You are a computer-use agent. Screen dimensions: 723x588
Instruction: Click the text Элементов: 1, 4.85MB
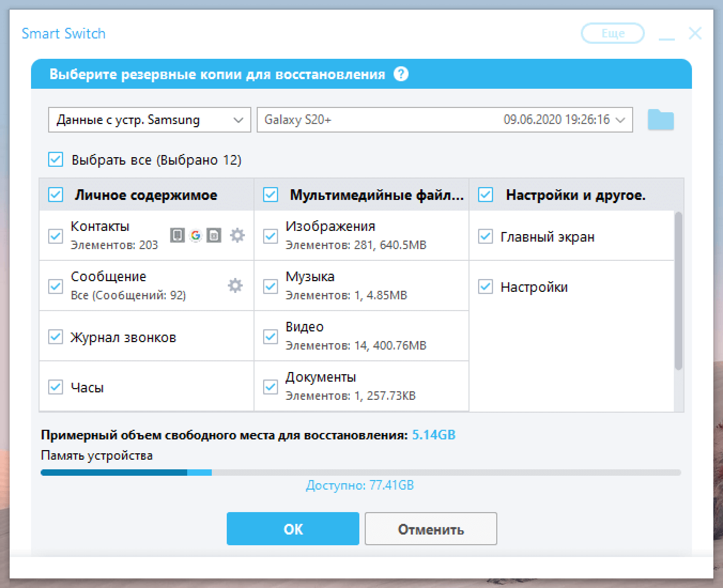(347, 296)
